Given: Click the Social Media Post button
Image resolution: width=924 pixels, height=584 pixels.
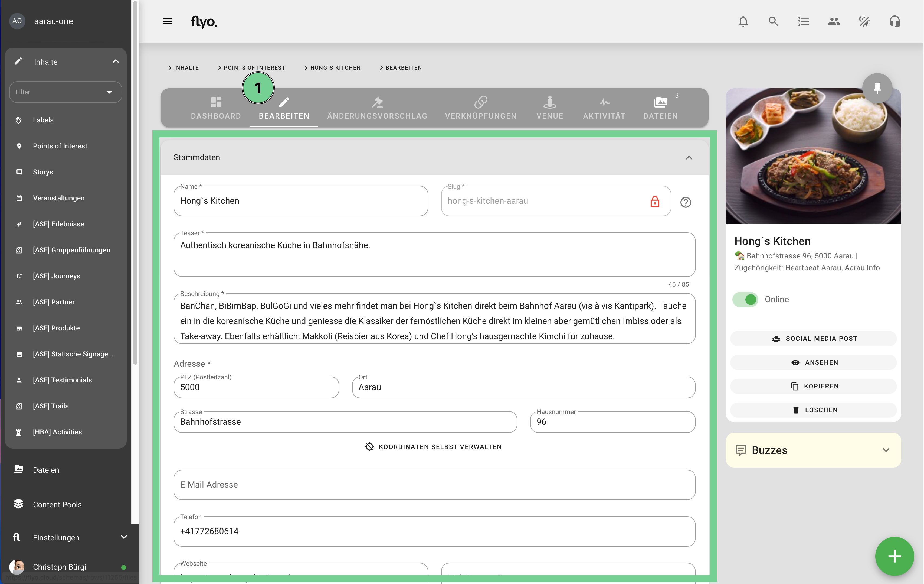Looking at the screenshot, I should coord(814,339).
